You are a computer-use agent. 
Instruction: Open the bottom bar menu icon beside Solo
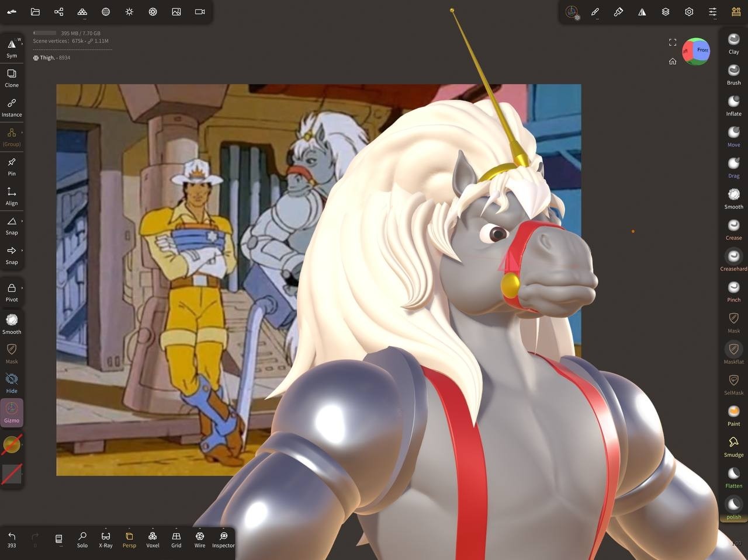coord(58,540)
